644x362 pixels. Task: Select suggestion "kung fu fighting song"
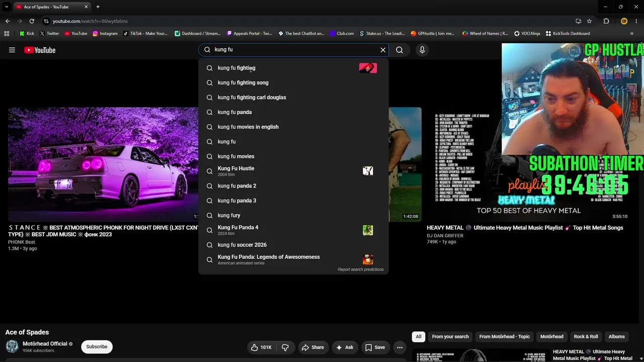coord(293,82)
